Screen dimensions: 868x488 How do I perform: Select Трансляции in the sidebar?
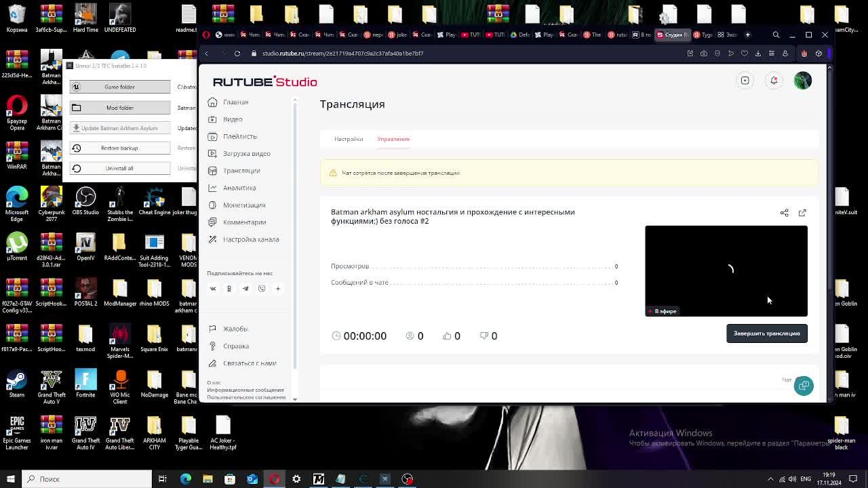(x=234, y=171)
